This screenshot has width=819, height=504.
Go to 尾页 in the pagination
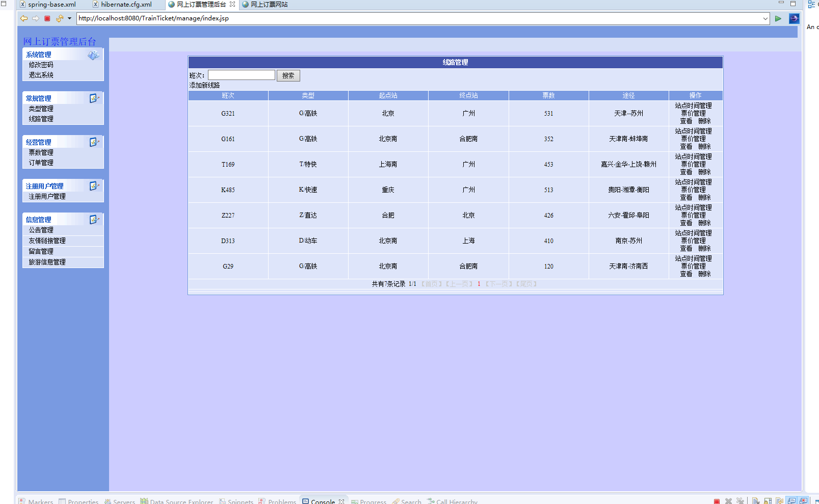[x=526, y=284]
